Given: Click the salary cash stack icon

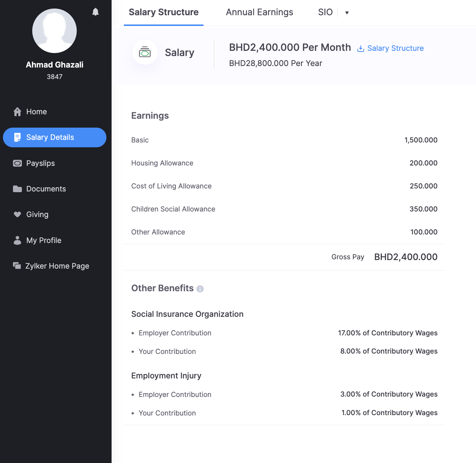Looking at the screenshot, I should coord(145,52).
